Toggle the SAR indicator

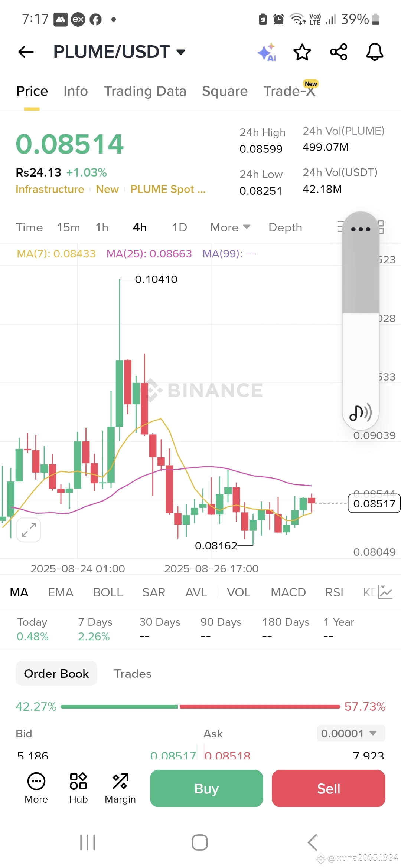pyautogui.click(x=154, y=592)
